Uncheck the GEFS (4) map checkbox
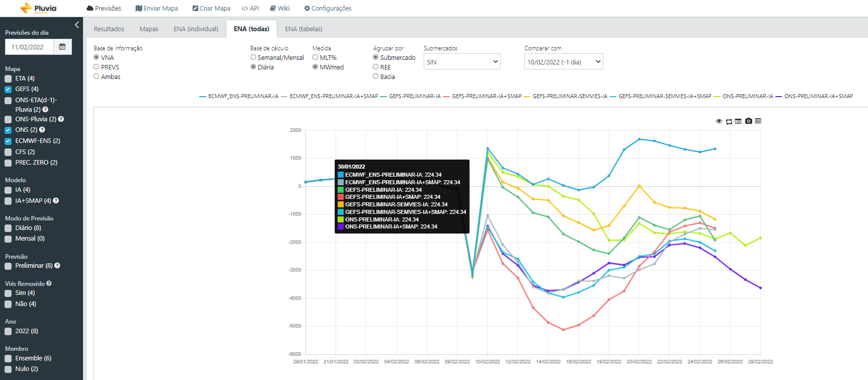 tap(8, 89)
